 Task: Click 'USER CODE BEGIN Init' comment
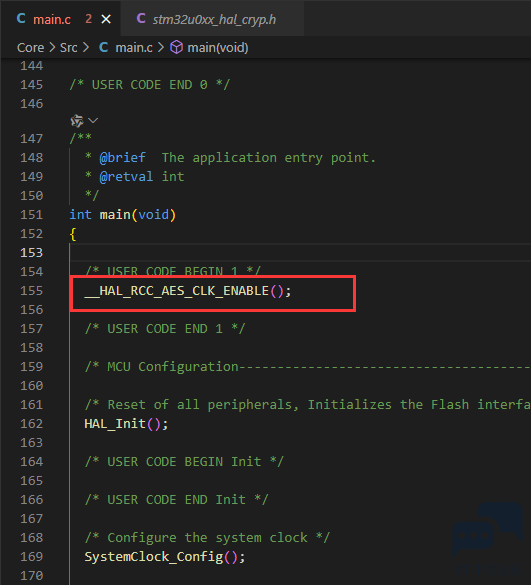[x=184, y=462]
